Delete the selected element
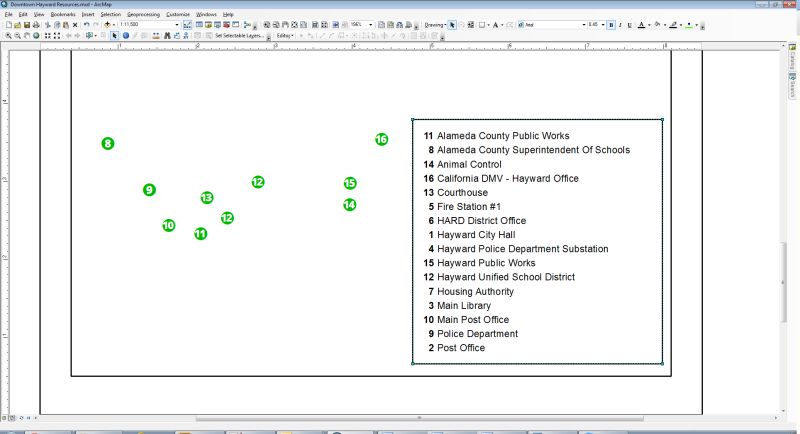Image resolution: width=800 pixels, height=434 pixels. (75, 24)
